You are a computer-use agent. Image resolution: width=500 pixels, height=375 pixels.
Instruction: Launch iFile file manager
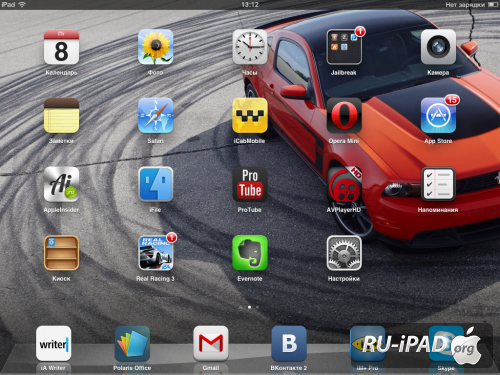[156, 184]
